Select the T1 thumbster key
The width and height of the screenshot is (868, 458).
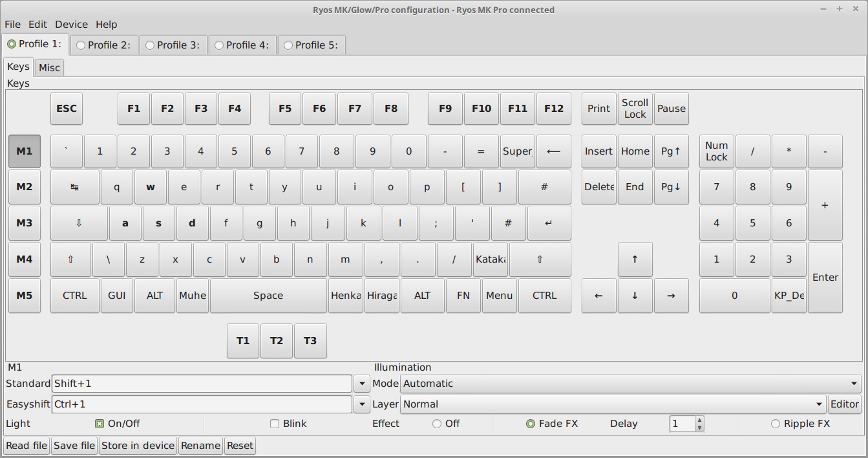pos(243,341)
